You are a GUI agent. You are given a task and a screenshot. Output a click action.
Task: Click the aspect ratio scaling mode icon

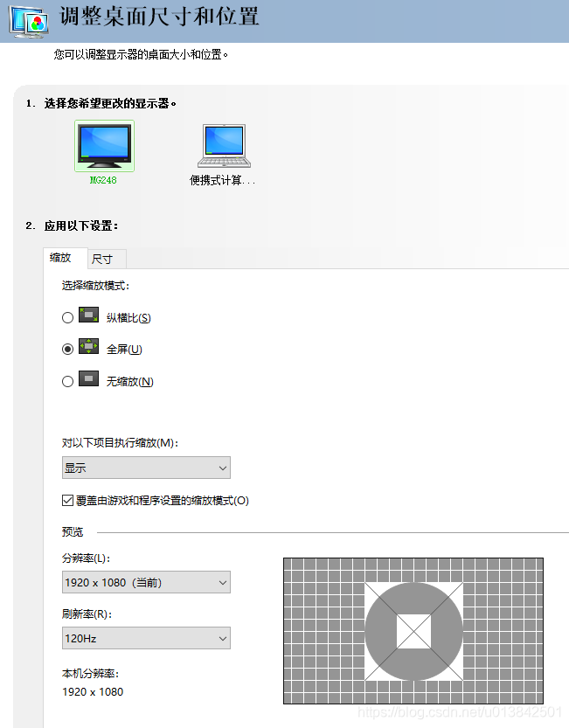click(x=89, y=315)
